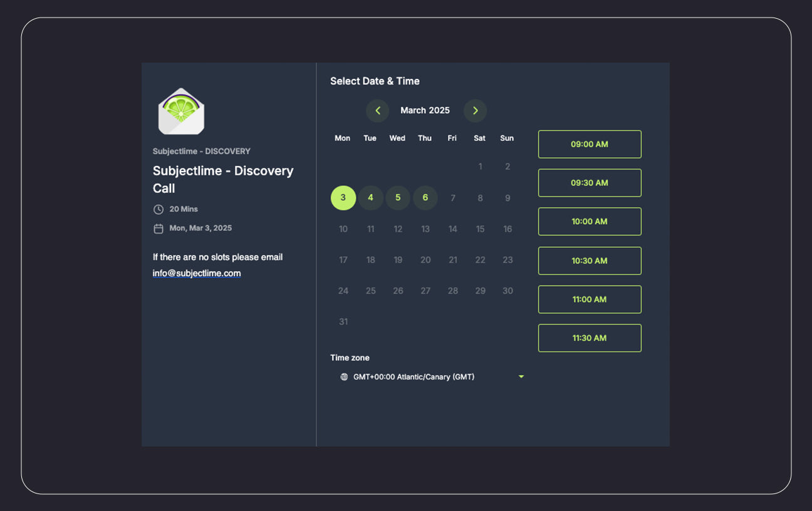The image size is (812, 511).
Task: Click the calendar icon beside Mon, Mar 3
Action: 159,229
